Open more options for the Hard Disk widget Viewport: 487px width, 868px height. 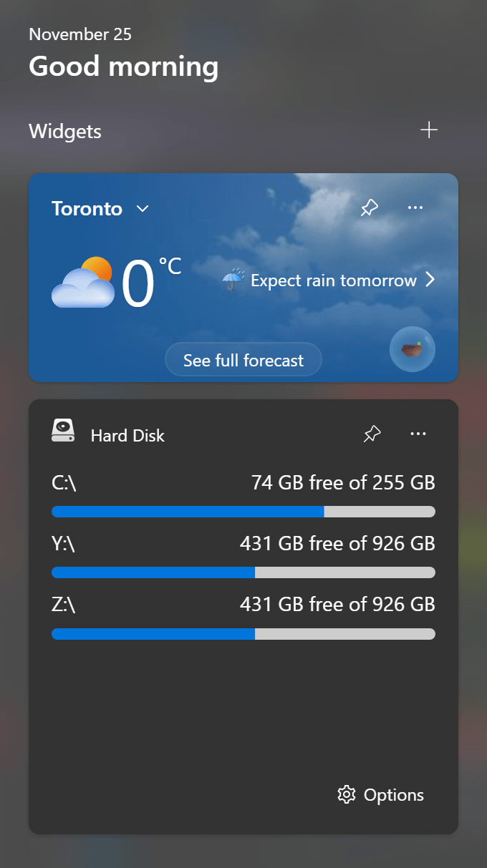pyautogui.click(x=418, y=434)
